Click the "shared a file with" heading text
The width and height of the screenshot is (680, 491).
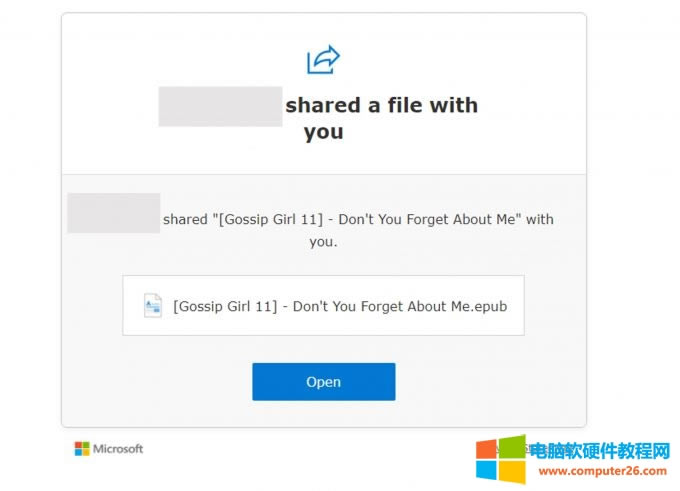[x=382, y=105]
